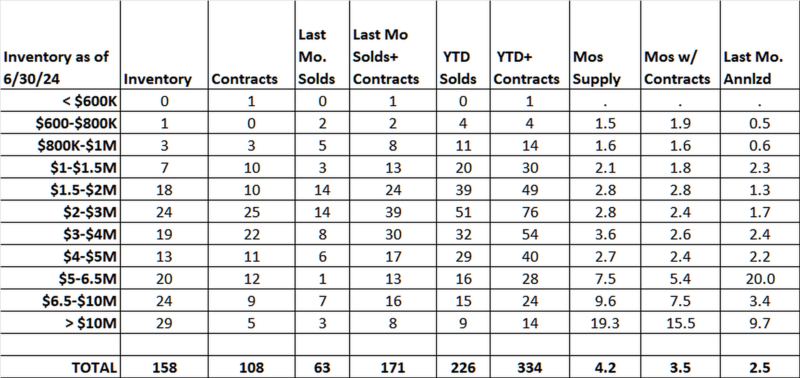
Task: Select the < $600K row label
Action: [x=90, y=102]
